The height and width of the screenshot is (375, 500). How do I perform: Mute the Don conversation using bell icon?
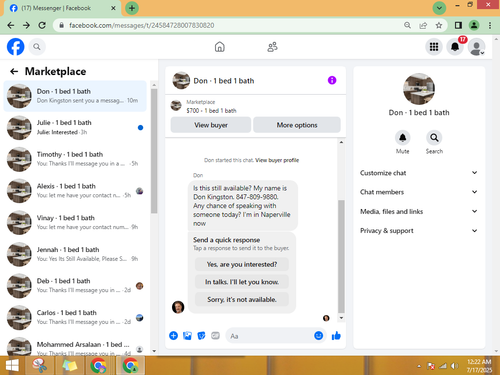click(x=402, y=138)
